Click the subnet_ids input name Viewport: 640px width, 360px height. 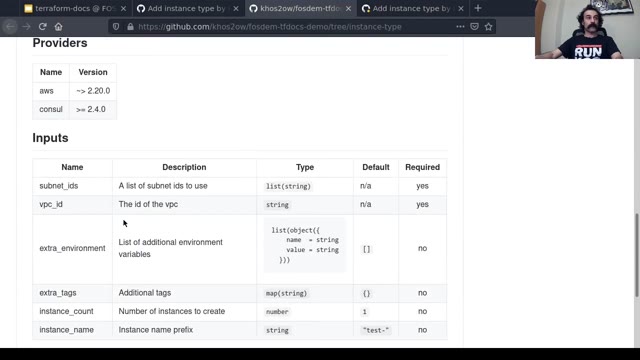click(58, 186)
